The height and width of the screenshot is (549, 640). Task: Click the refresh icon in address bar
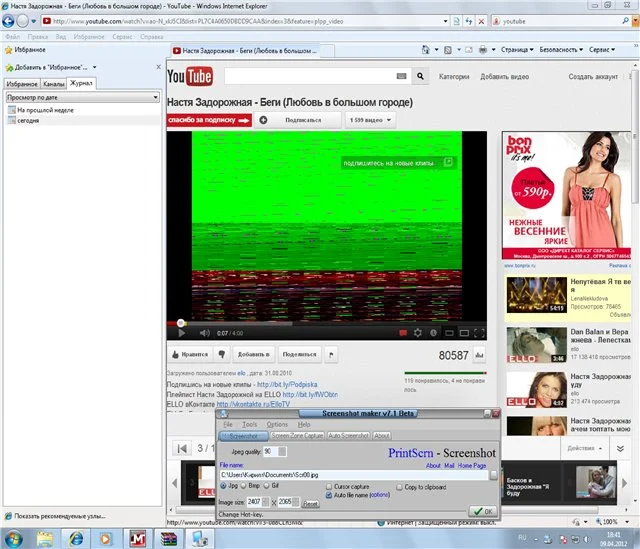tap(469, 21)
